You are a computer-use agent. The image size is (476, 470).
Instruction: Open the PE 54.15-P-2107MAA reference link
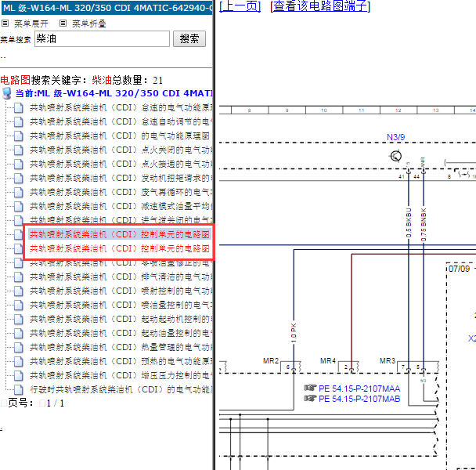(359, 389)
